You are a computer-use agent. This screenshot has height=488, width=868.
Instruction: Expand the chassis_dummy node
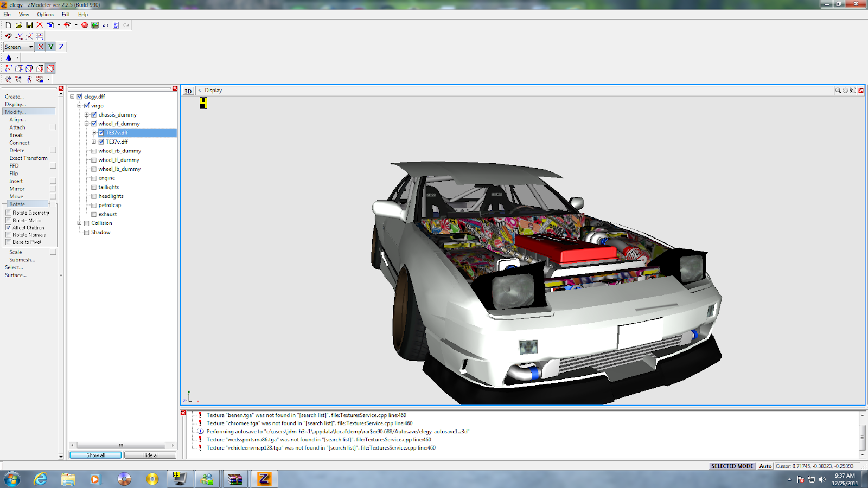tap(87, 114)
